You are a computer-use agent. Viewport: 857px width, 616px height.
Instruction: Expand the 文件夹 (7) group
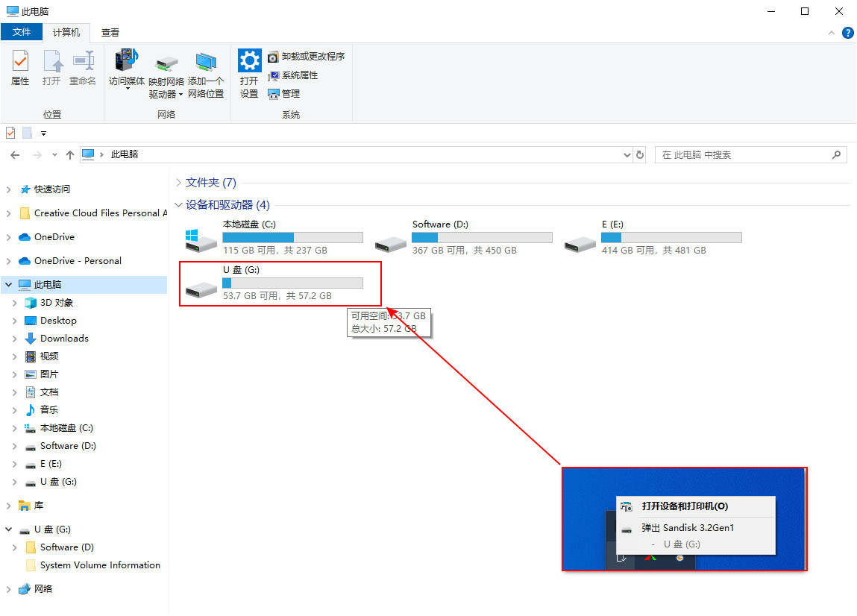(178, 183)
